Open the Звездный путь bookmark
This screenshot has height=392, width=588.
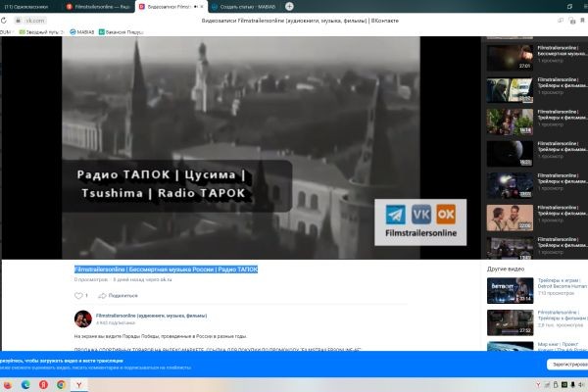tap(41, 32)
